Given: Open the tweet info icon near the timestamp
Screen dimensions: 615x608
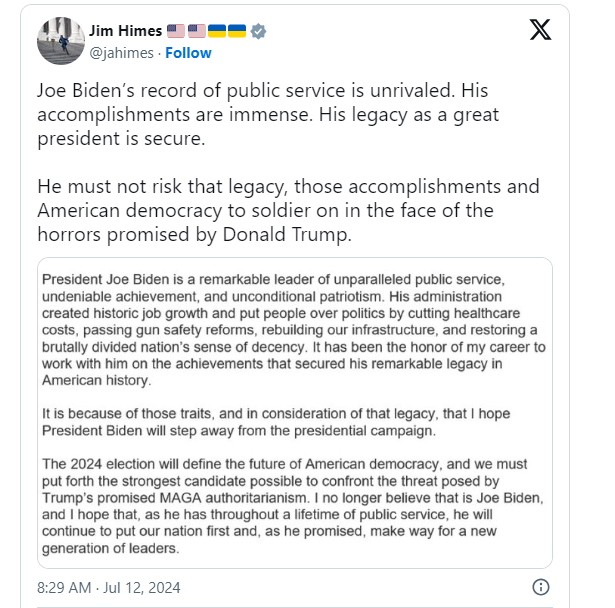Looking at the screenshot, I should click(x=540, y=586).
